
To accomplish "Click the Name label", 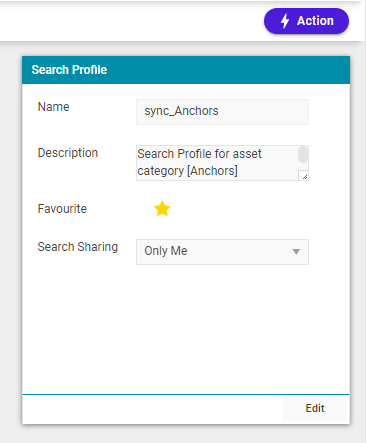I will pos(54,107).
